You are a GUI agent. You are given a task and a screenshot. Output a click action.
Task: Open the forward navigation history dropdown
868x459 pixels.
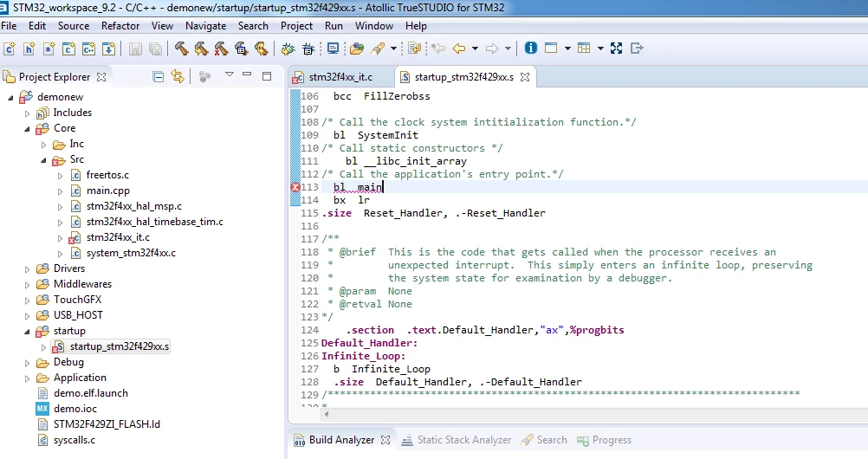(x=508, y=48)
